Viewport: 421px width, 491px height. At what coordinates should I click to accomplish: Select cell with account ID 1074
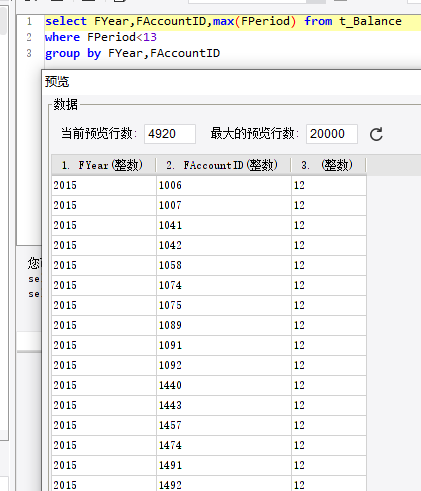pyautogui.click(x=224, y=285)
